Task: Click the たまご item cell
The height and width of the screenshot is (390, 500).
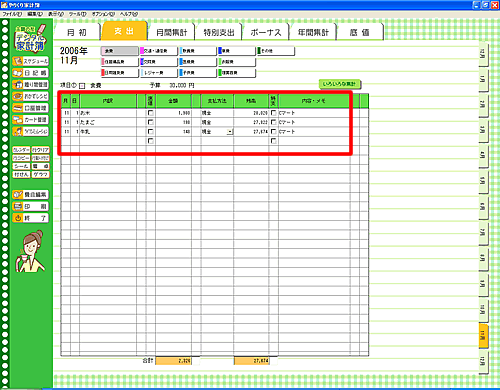Action: click(108, 122)
